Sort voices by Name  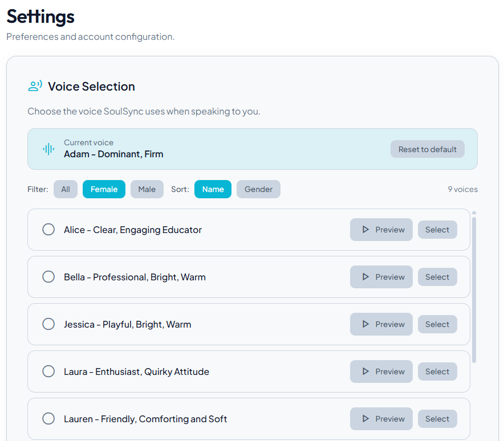pos(213,189)
